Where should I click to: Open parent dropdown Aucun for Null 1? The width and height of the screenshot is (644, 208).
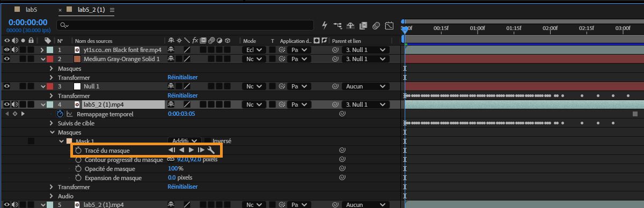point(366,86)
